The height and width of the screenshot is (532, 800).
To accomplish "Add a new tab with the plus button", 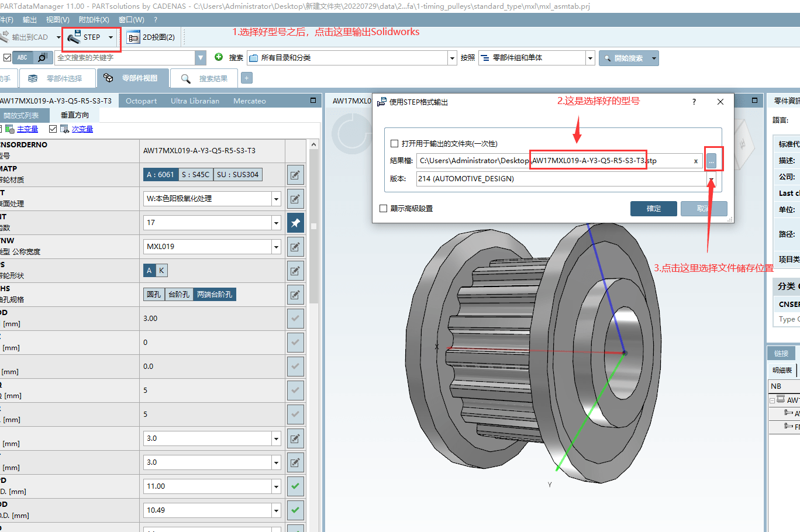I will coord(247,78).
